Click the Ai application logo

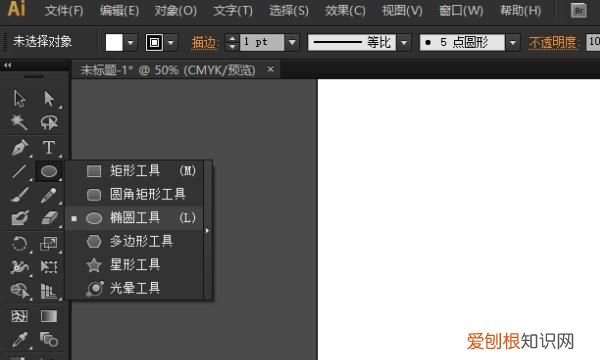point(16,9)
